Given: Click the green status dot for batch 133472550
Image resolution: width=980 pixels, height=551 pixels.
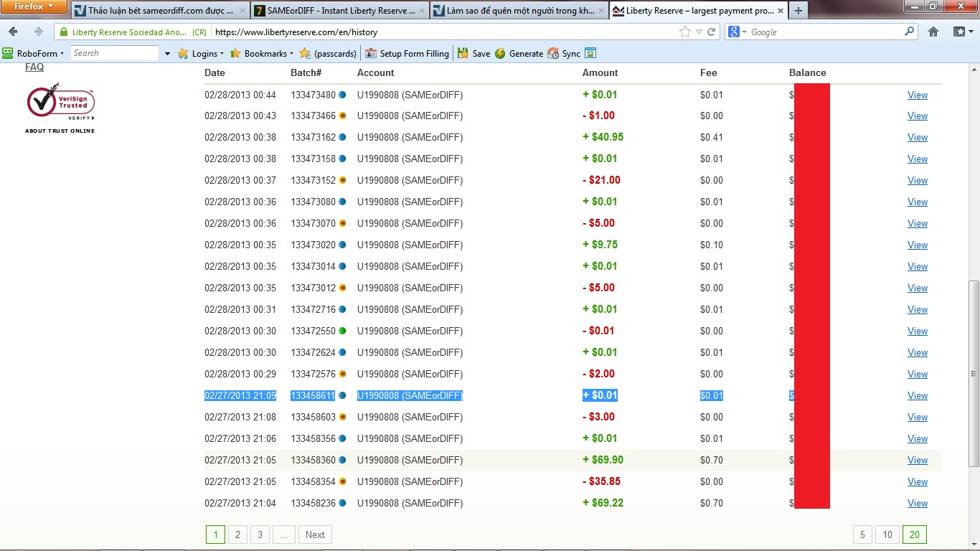Looking at the screenshot, I should pos(342,331).
